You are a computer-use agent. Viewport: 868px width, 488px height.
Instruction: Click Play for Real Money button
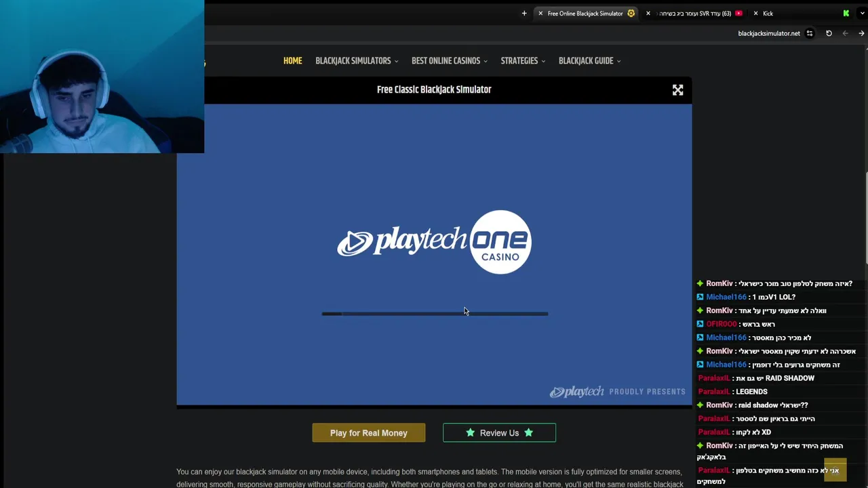[369, 433]
